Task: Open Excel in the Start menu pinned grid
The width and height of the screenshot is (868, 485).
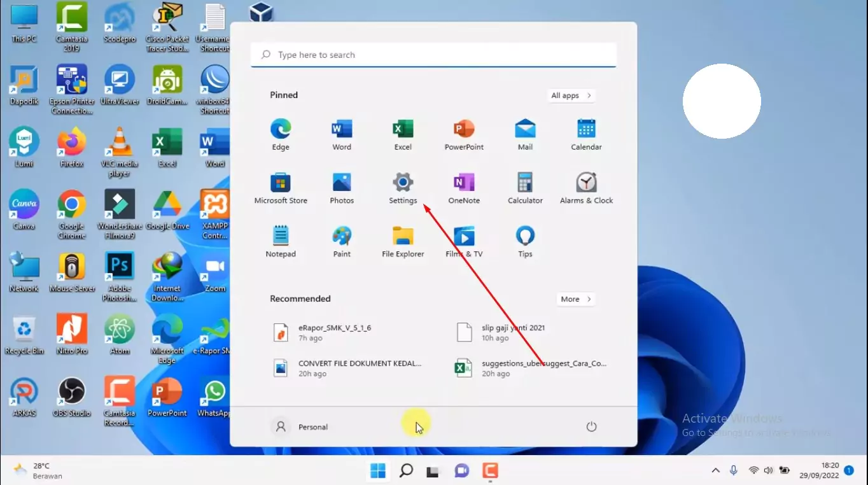Action: coord(403,135)
